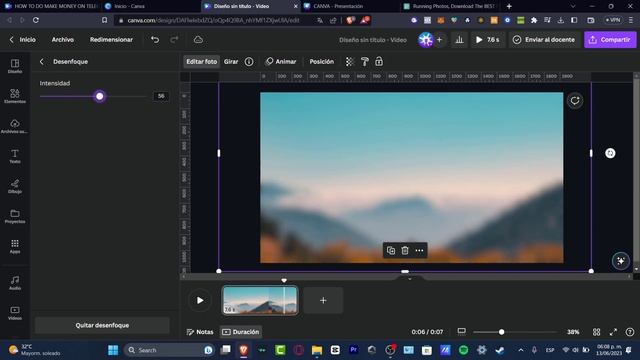
Task: Enter fullscreen presentation mode
Action: (613, 332)
